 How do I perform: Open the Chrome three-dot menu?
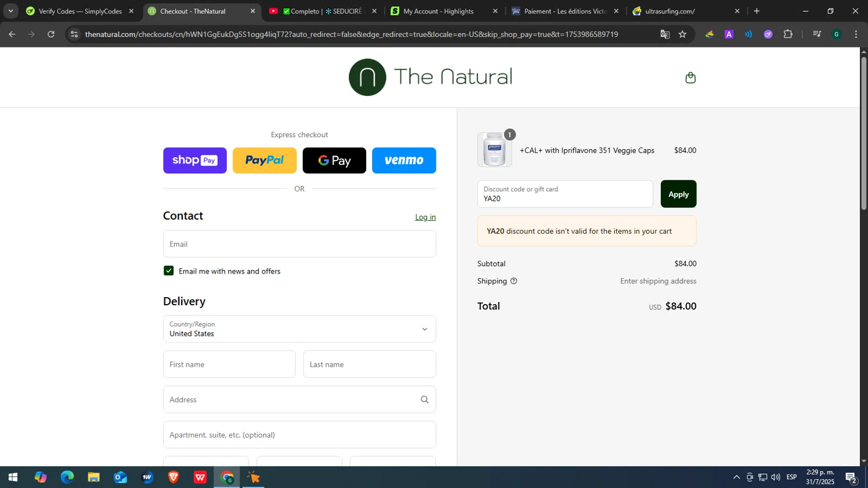click(x=856, y=34)
